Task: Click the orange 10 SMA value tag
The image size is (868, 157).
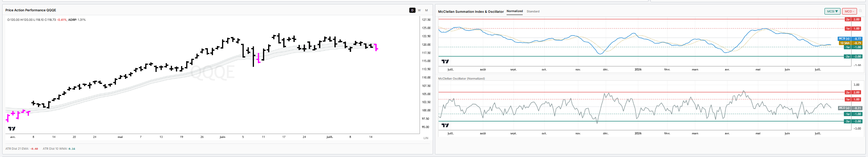Action: click(851, 43)
